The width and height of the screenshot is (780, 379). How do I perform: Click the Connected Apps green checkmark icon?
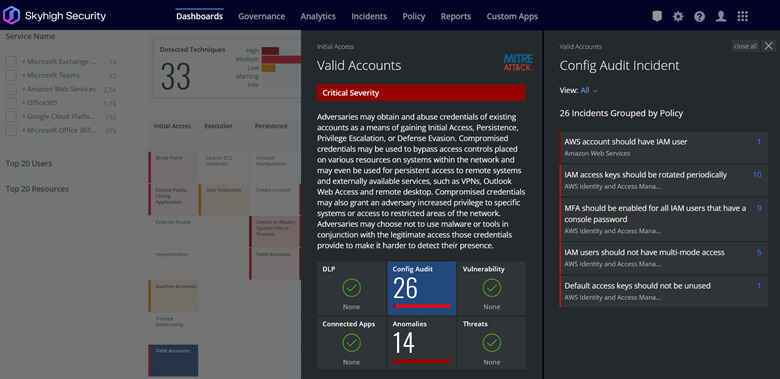(x=351, y=342)
